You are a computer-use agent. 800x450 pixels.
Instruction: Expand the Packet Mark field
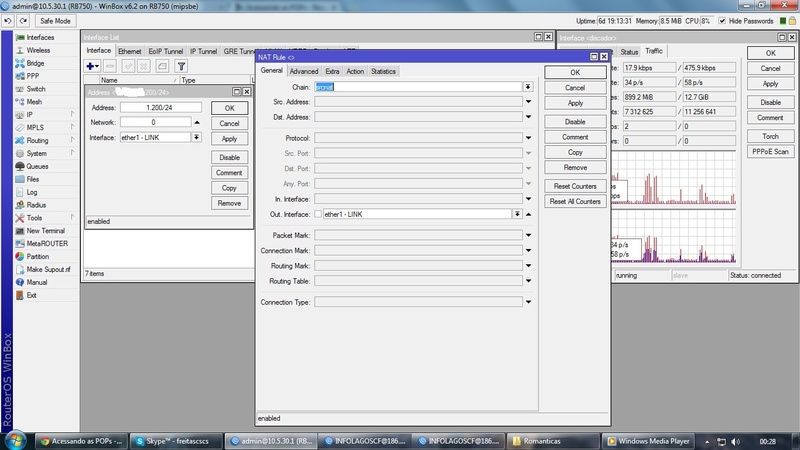529,235
